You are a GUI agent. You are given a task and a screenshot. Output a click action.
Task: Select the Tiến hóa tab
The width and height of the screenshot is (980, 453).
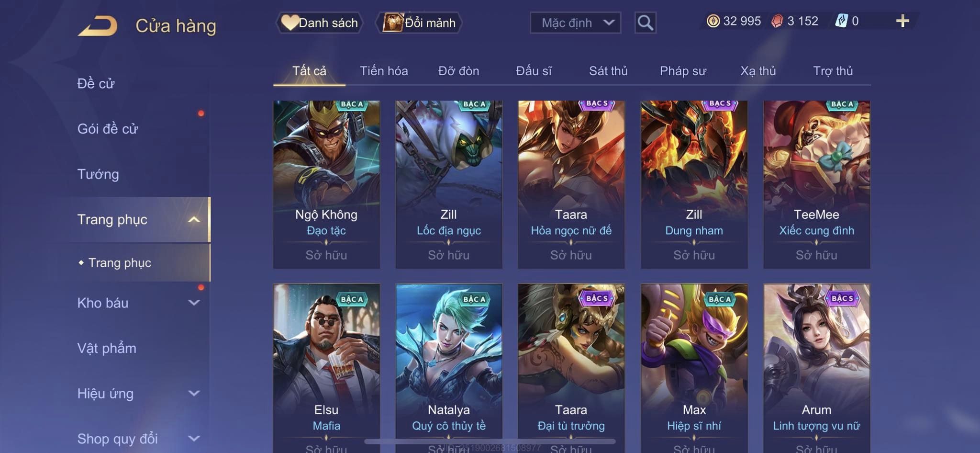[384, 71]
